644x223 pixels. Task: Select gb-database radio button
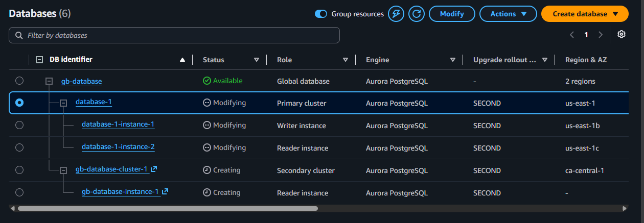[x=19, y=81]
